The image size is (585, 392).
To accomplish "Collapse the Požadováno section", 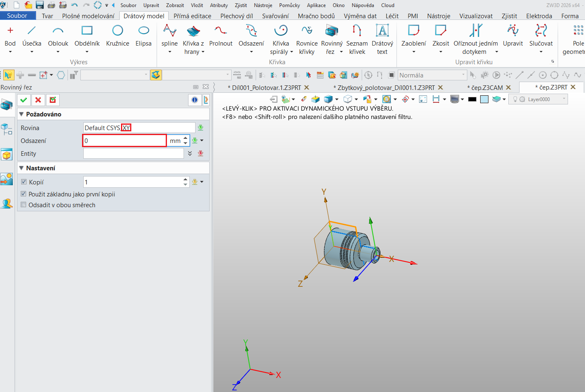I will (22, 114).
